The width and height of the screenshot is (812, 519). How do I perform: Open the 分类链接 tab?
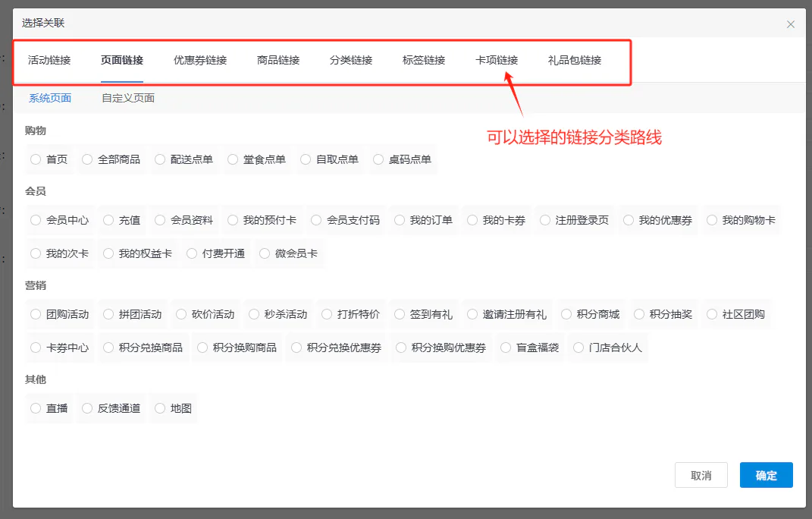click(351, 60)
